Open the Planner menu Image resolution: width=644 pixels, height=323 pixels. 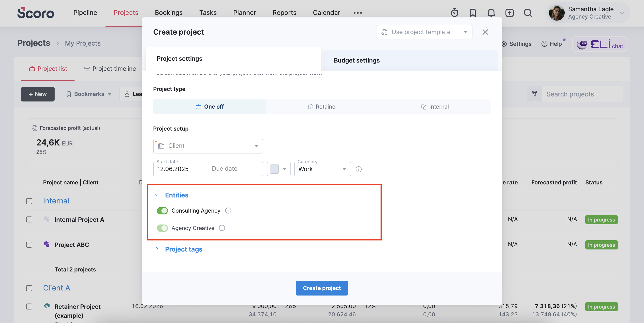(x=244, y=12)
